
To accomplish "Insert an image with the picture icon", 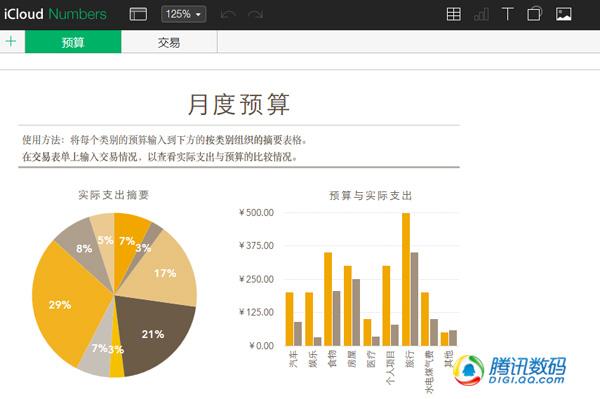I will [564, 14].
